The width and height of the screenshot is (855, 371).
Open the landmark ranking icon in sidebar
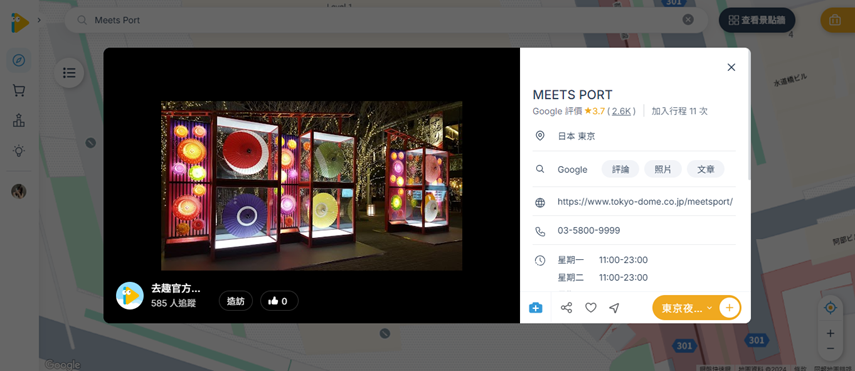19,121
